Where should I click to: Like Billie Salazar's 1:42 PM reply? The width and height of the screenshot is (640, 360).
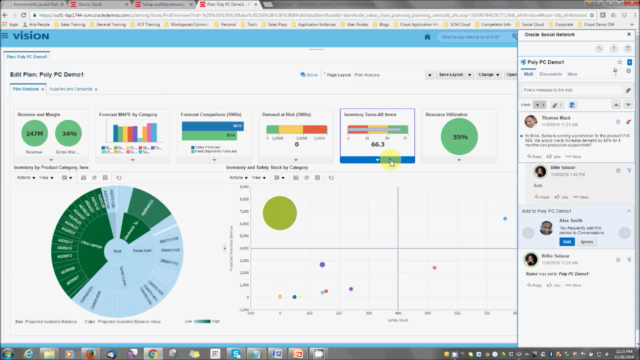tap(561, 197)
